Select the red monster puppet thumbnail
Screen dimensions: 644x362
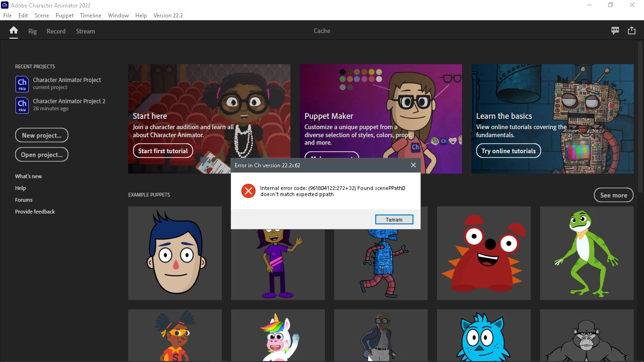click(x=484, y=253)
